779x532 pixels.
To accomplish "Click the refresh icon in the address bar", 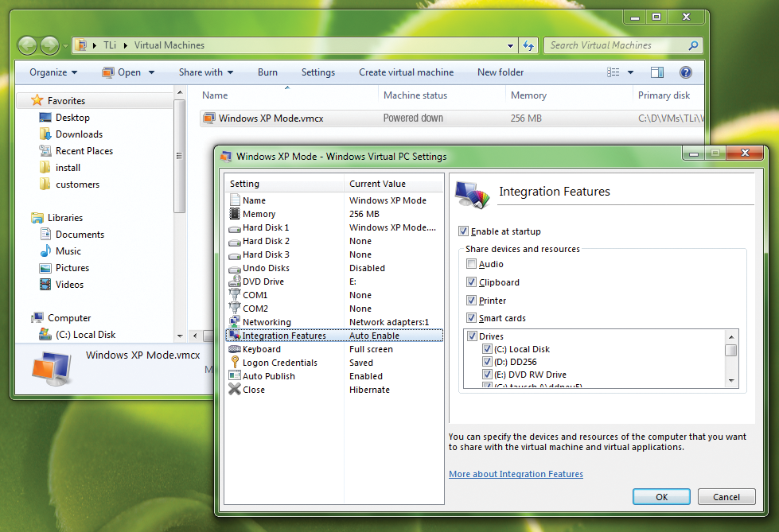I will click(x=528, y=45).
